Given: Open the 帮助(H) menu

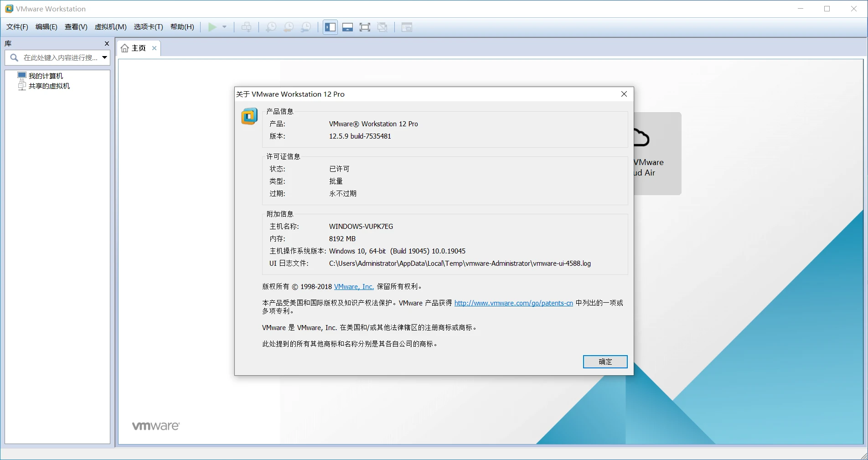Looking at the screenshot, I should pyautogui.click(x=182, y=27).
